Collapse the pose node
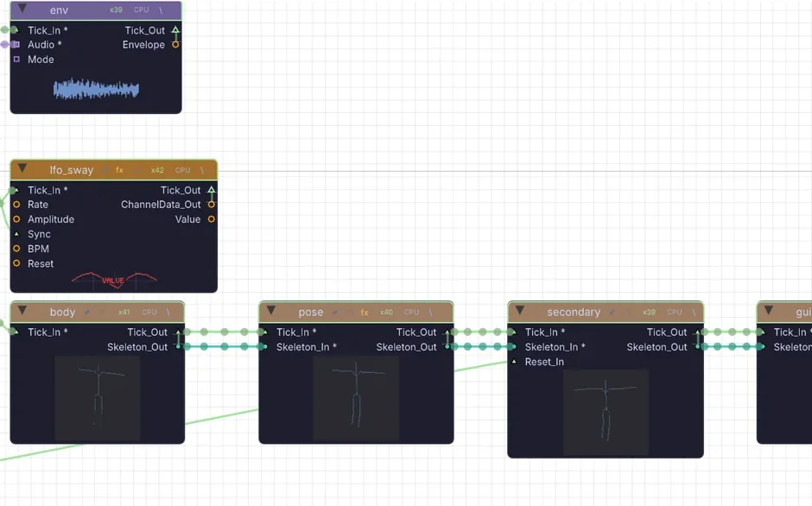 coord(271,310)
